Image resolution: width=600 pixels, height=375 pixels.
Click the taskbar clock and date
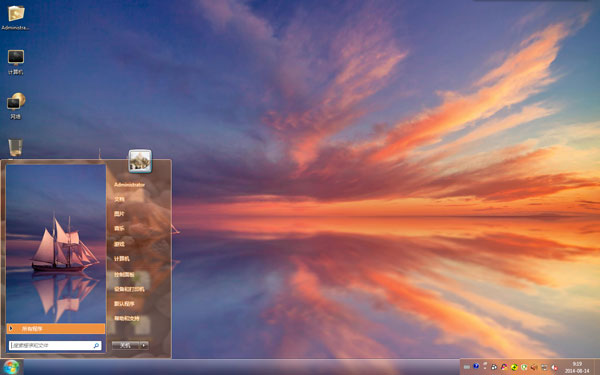point(577,367)
